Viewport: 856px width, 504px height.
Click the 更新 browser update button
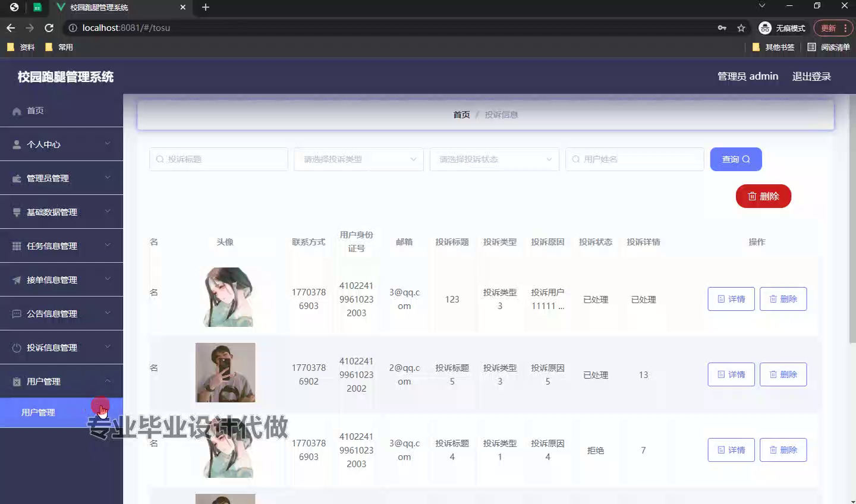(828, 28)
